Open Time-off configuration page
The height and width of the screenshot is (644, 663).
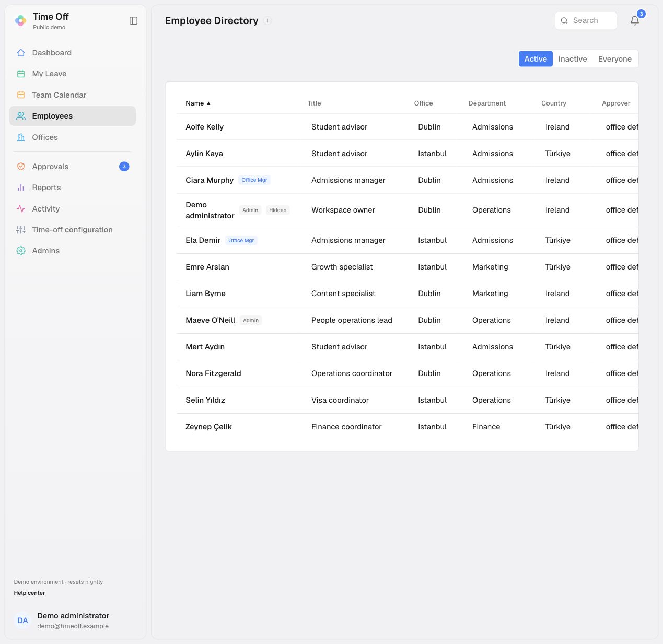pos(73,230)
